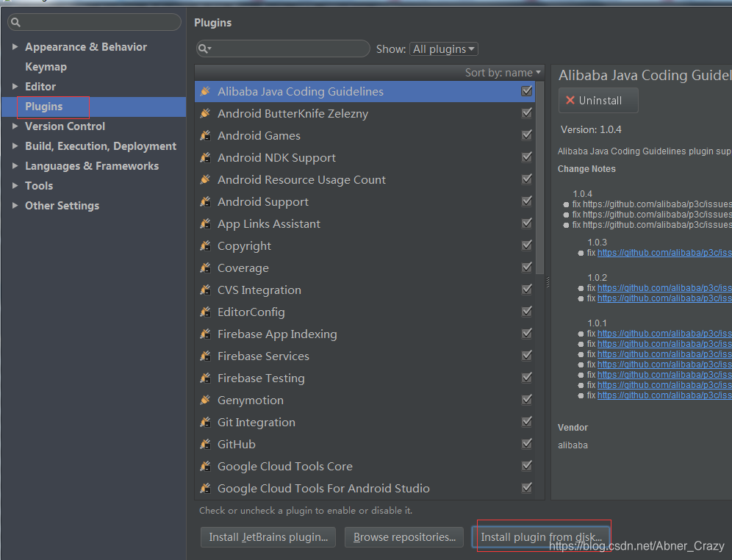The image size is (732, 560).
Task: Click the Android Resource Usage Count plugin icon
Action: pos(205,179)
